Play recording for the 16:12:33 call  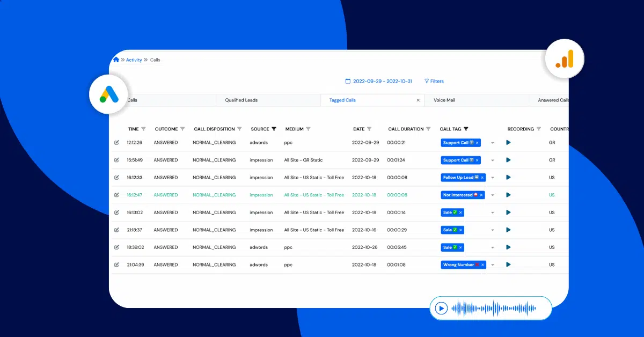[508, 178]
